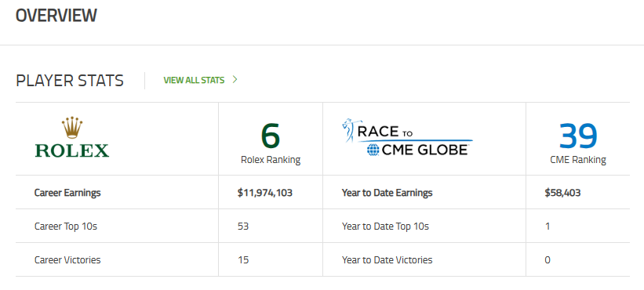
Task: Click the Race to CME Globe logo
Action: 407,137
